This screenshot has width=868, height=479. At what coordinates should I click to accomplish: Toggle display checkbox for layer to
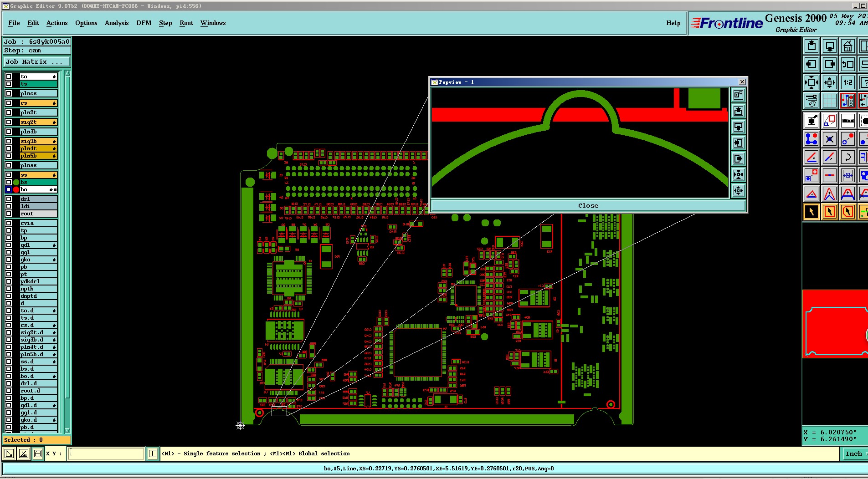[9, 76]
